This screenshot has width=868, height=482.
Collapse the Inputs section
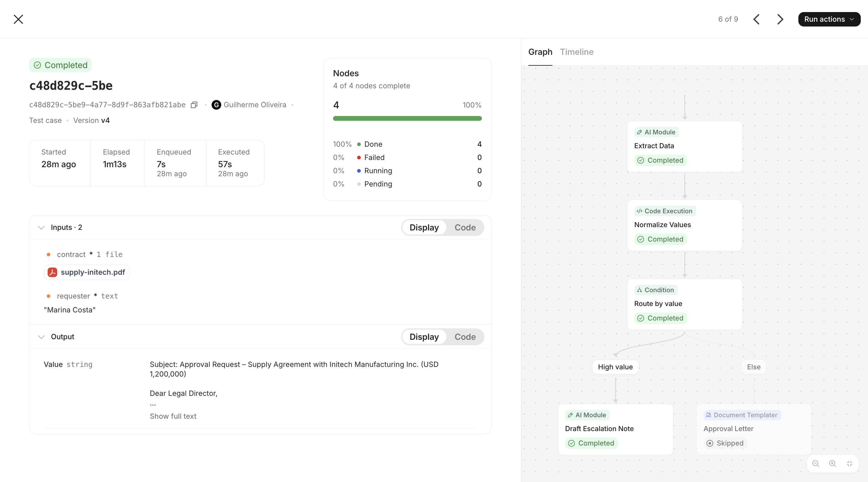pos(41,227)
